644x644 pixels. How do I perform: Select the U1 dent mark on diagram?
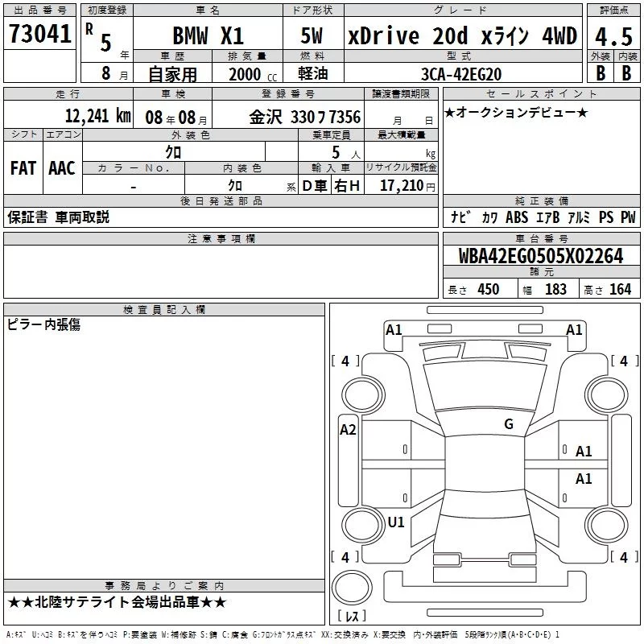click(x=396, y=522)
